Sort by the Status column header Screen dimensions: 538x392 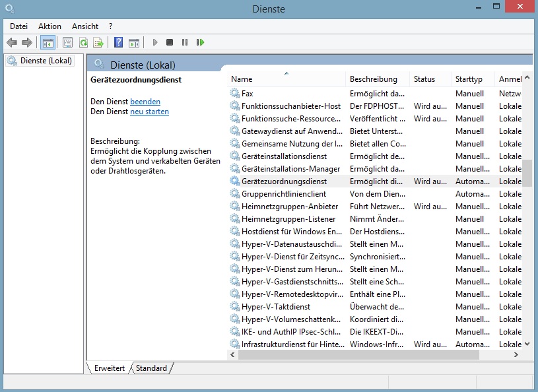point(430,79)
